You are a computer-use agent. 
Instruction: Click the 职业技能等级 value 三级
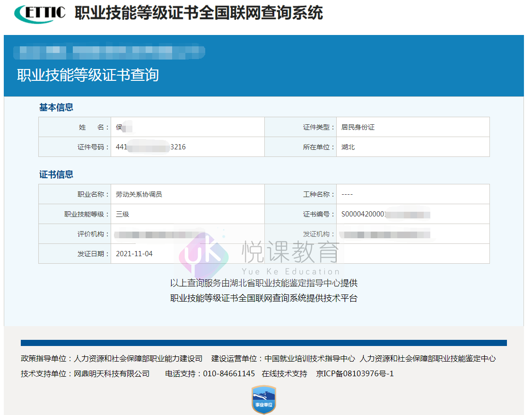click(x=122, y=214)
